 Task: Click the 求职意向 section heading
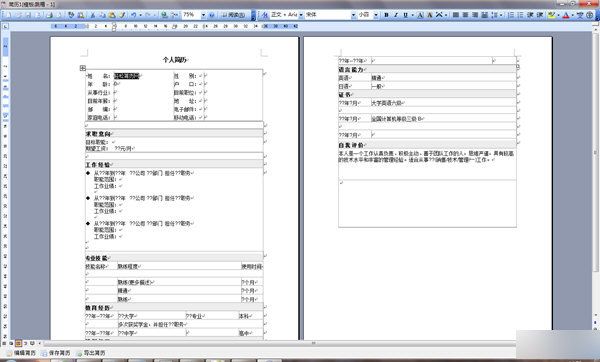point(98,134)
